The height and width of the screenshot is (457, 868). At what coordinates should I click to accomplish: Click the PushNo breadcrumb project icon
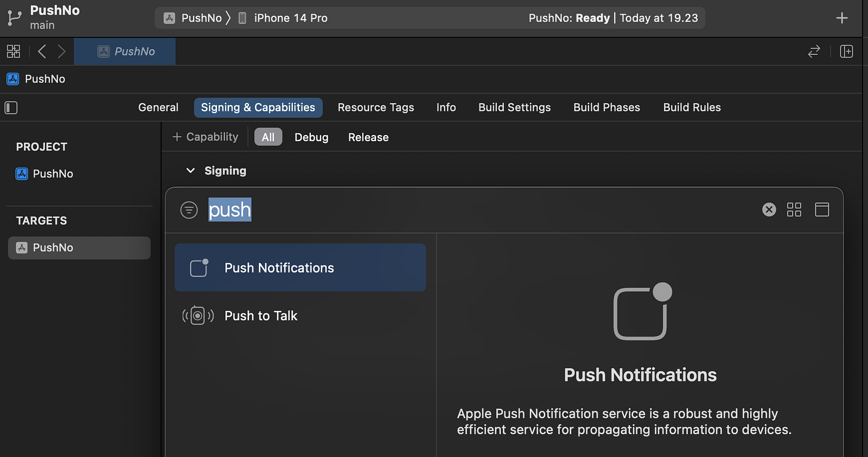(13, 79)
